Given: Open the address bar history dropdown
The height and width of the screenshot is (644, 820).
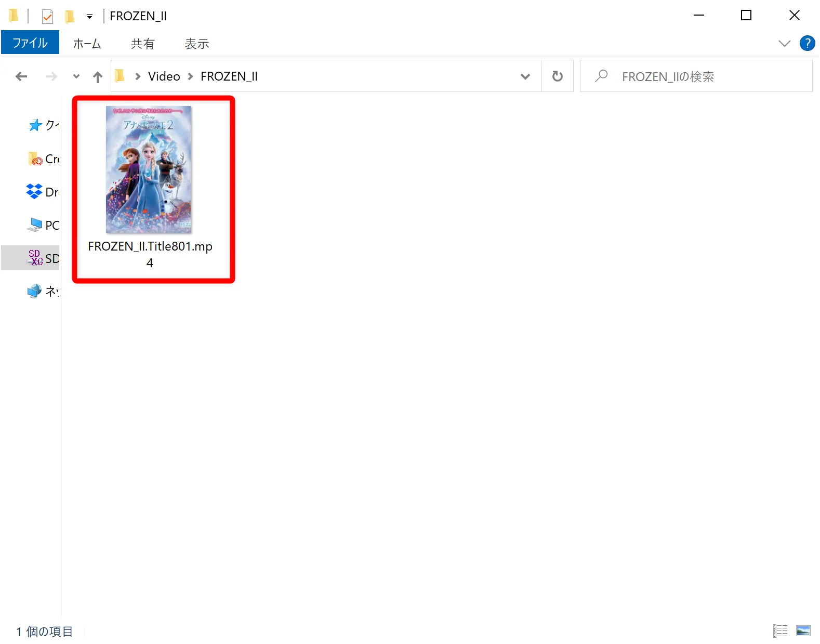Looking at the screenshot, I should tap(525, 76).
